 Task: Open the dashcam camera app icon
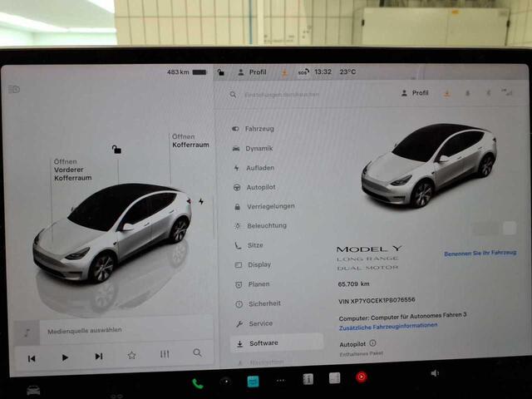click(x=225, y=382)
